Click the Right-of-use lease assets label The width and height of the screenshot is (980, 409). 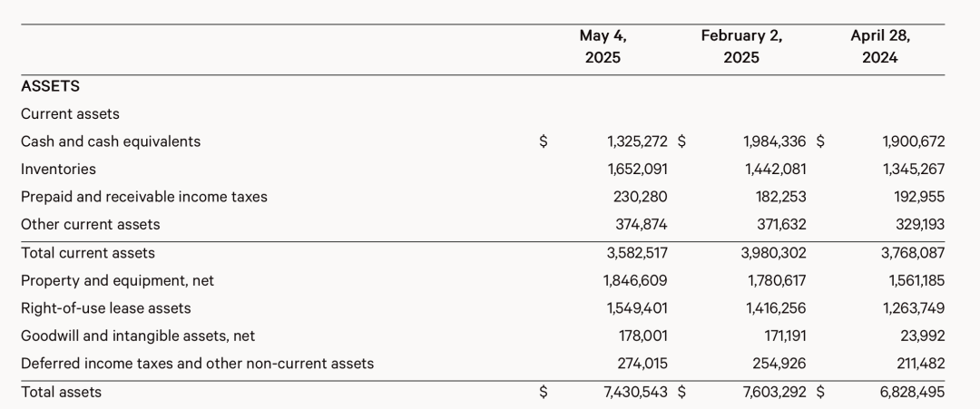(x=105, y=308)
